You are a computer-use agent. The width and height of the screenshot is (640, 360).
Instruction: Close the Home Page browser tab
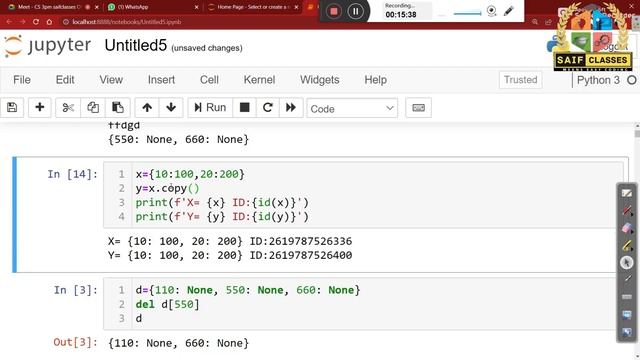point(296,7)
